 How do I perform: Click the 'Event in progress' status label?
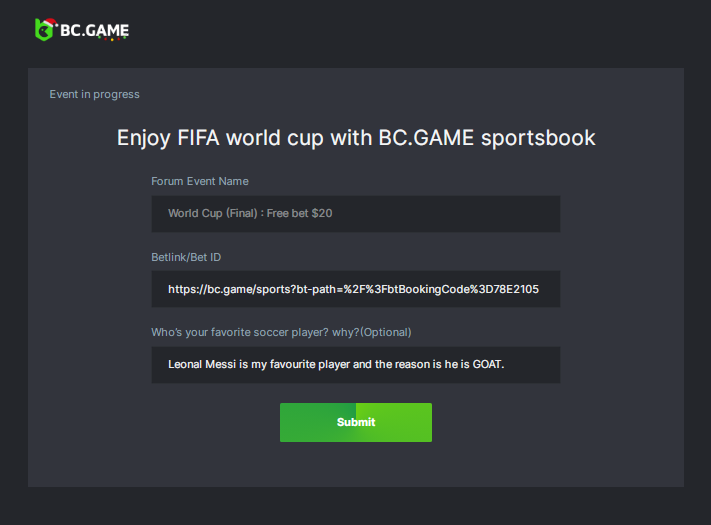tap(95, 94)
